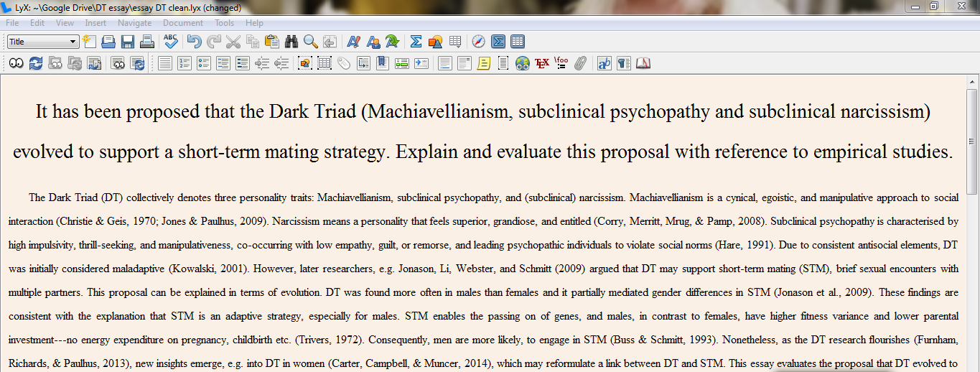Click the View document eyes icon

16,63
